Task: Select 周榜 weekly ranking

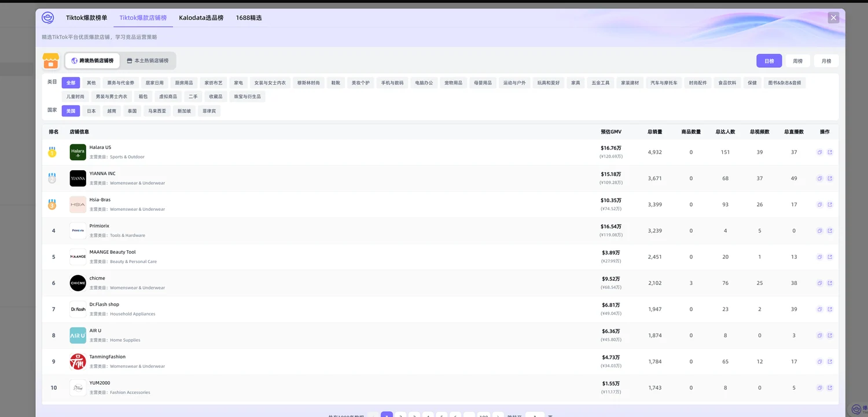Action: pyautogui.click(x=797, y=61)
